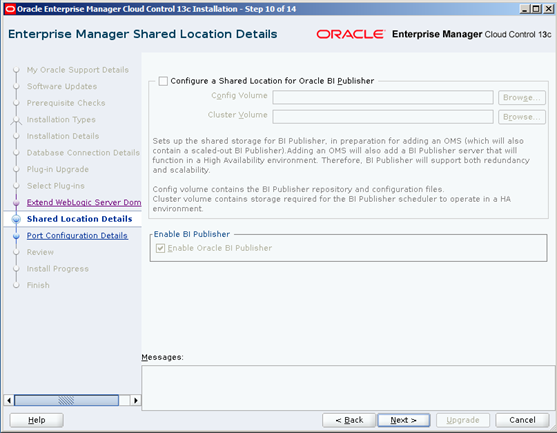Toggle Enable Oracle BI Publisher checkbox
The width and height of the screenshot is (557, 433).
[x=161, y=248]
